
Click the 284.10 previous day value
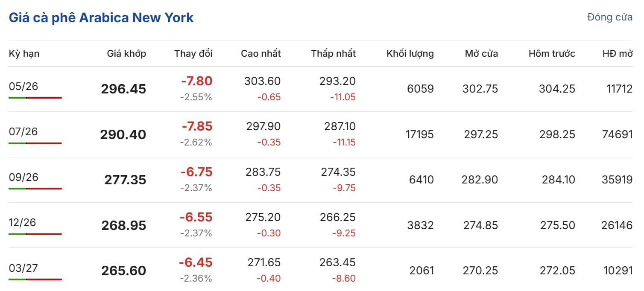[557, 180]
